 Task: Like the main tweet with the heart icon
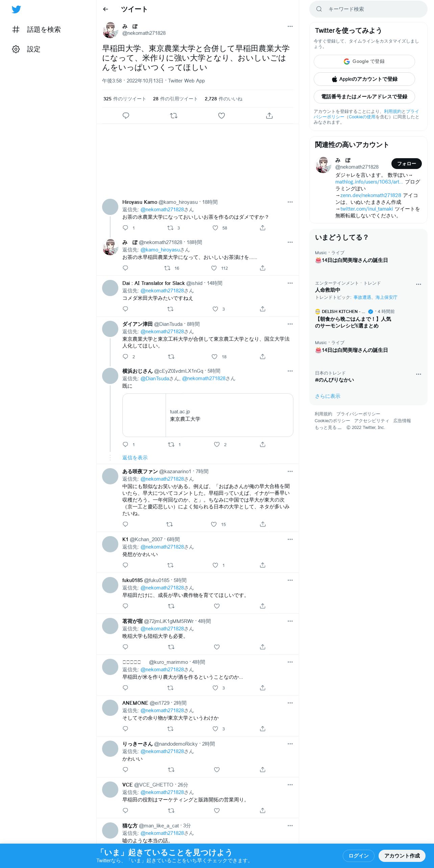(221, 116)
